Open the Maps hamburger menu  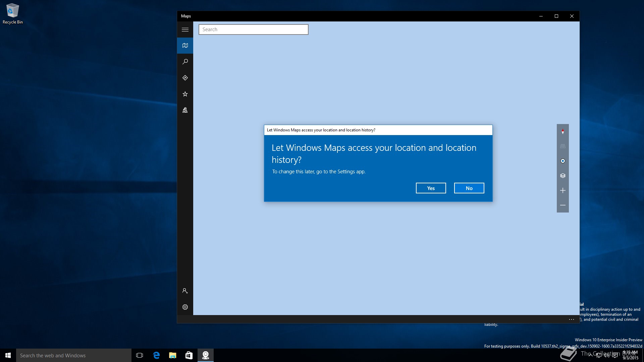[185, 29]
